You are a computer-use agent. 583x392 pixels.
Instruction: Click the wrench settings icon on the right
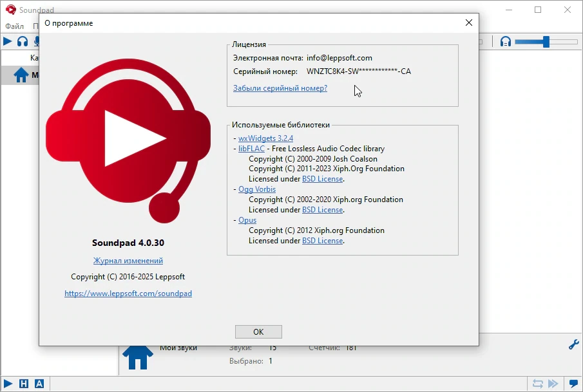click(574, 344)
